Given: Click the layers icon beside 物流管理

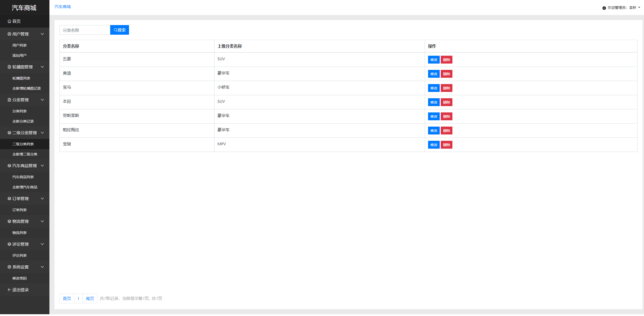Looking at the screenshot, I should coord(9,221).
